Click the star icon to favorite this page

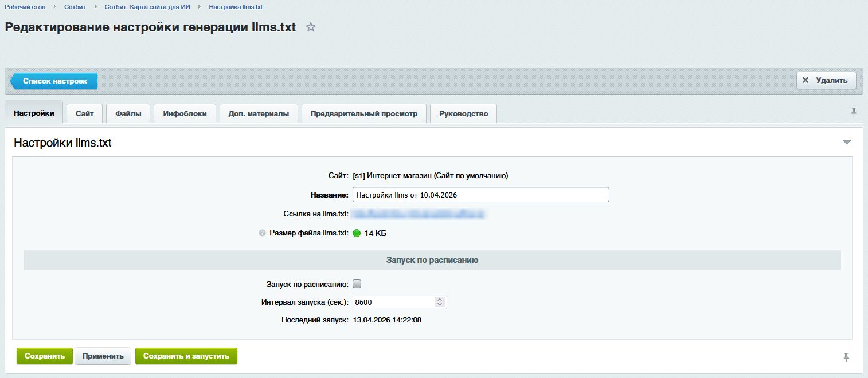[x=310, y=27]
